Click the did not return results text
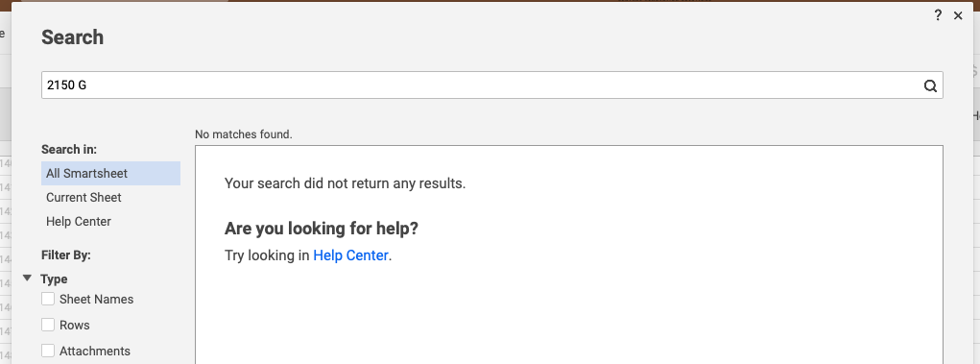Image resolution: width=980 pixels, height=364 pixels. tap(345, 183)
